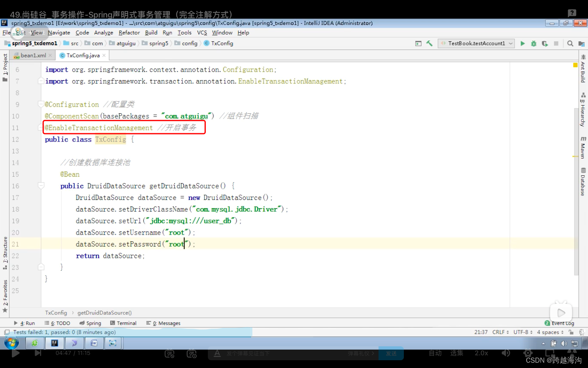Open the Code menu

point(82,33)
